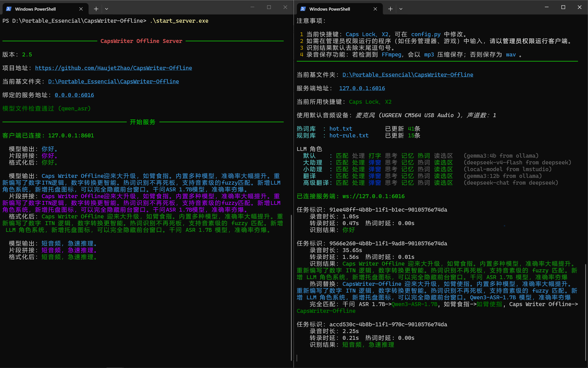588x368 pixels.
Task: Click the version number 2.5
Action: (x=27, y=55)
